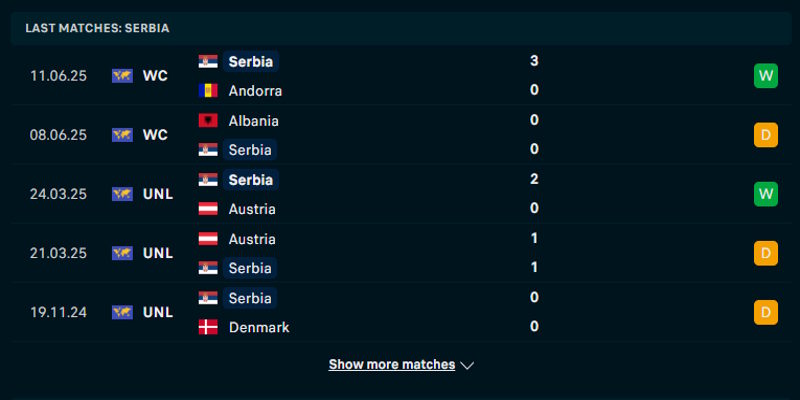Screen dimensions: 800x400
Task: Click Austria flag in 24.03.25 match
Action: (208, 209)
